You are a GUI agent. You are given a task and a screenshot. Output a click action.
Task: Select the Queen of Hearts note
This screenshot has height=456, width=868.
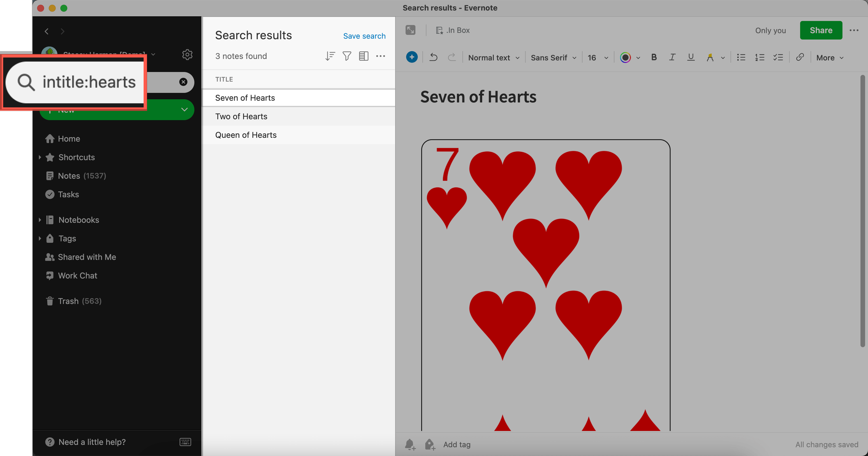point(246,135)
